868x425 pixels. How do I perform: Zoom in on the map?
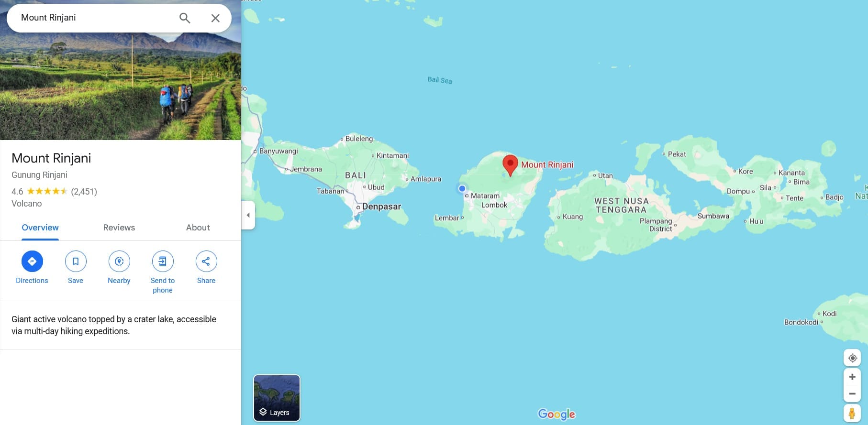click(852, 377)
